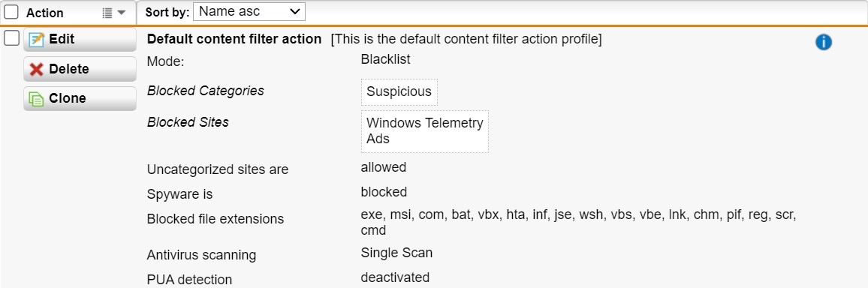Click the Action column header text
The image size is (868, 288).
click(x=45, y=13)
